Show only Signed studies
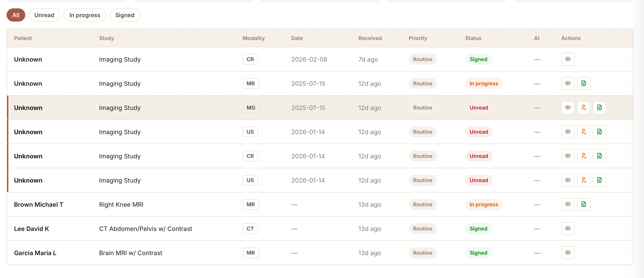 [125, 15]
